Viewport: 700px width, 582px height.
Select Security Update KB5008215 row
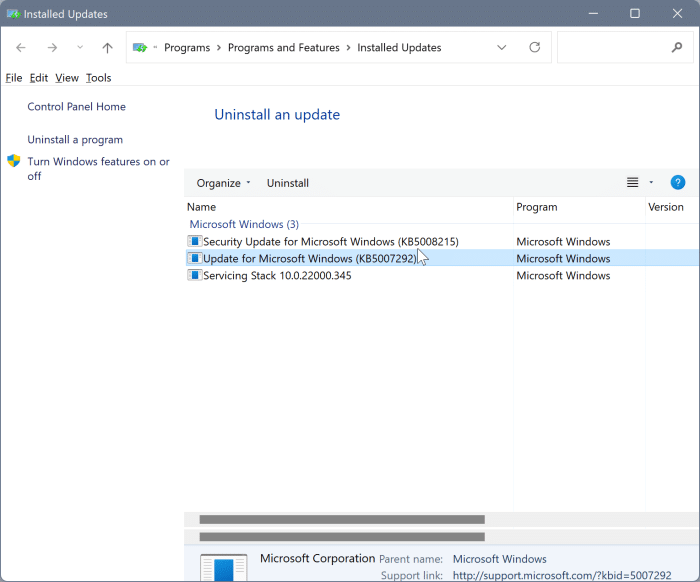click(442, 241)
